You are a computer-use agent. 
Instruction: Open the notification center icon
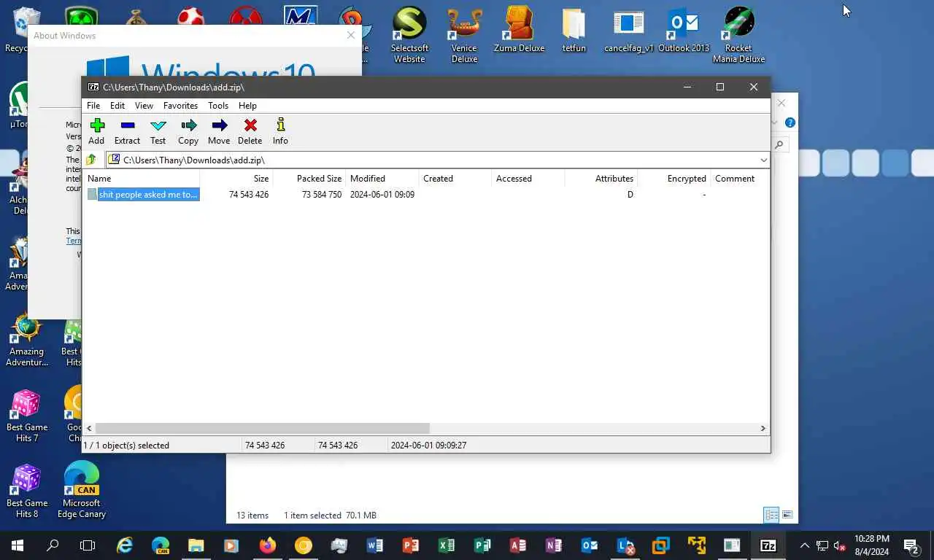pos(911,545)
